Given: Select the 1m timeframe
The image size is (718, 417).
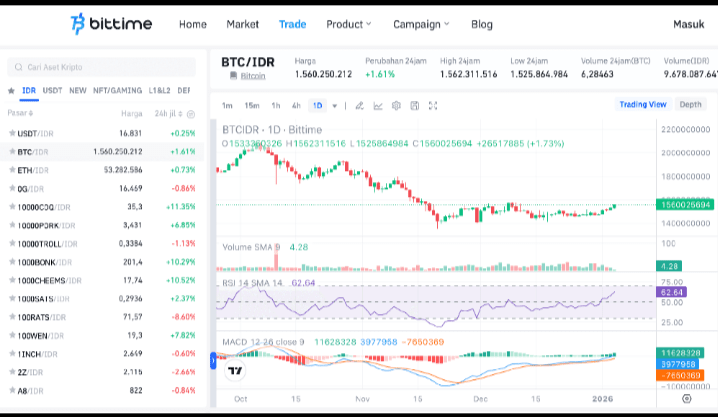Looking at the screenshot, I should (x=227, y=106).
